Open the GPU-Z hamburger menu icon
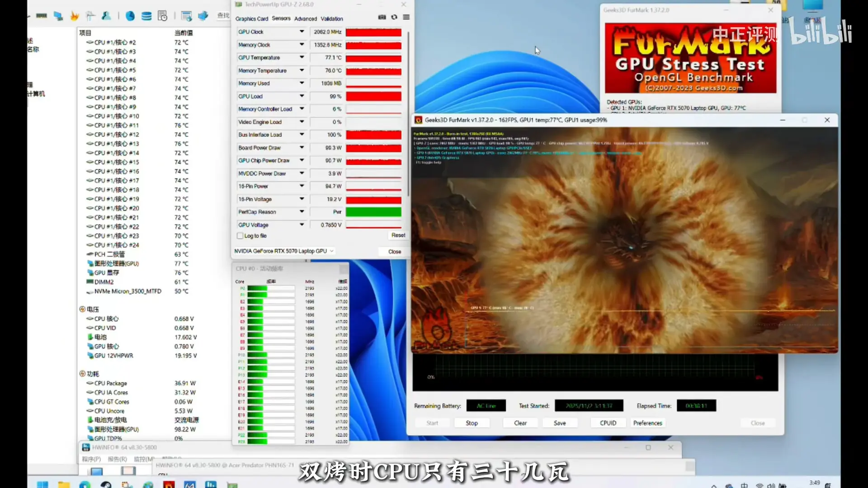This screenshot has width=868, height=488. 406,17
